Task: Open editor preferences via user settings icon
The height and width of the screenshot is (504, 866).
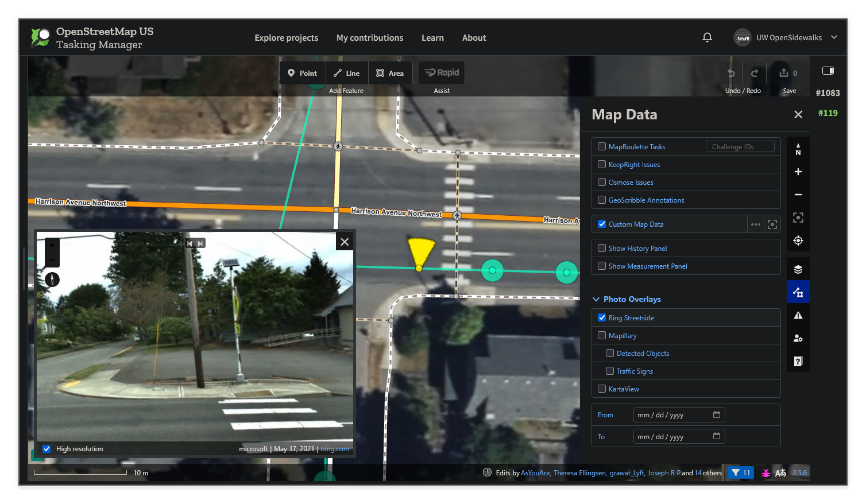Action: tap(798, 338)
